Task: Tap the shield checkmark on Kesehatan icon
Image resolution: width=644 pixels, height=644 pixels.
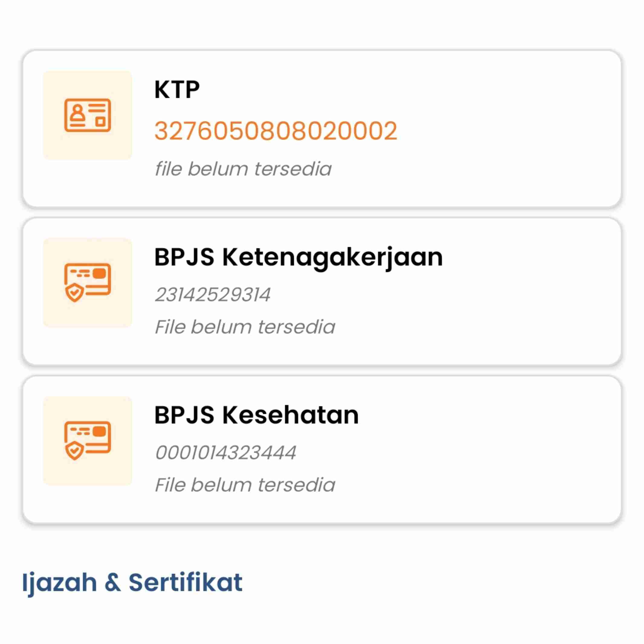Action: [x=74, y=450]
